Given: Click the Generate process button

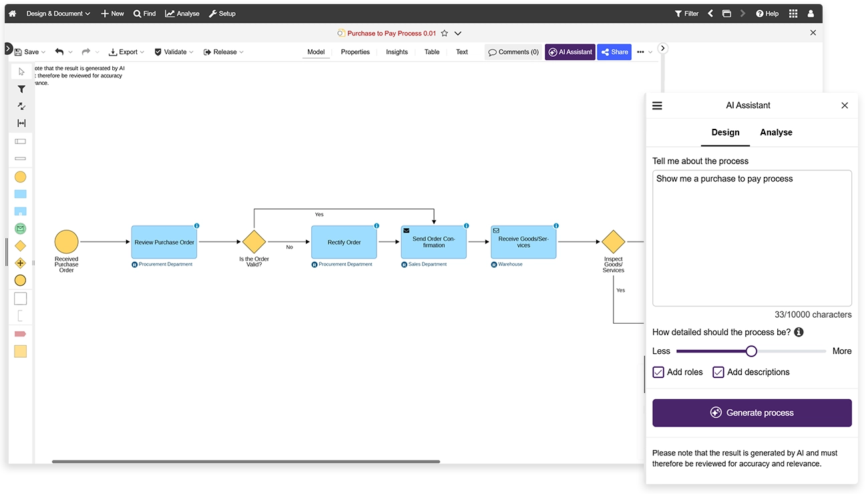Looking at the screenshot, I should tap(752, 413).
